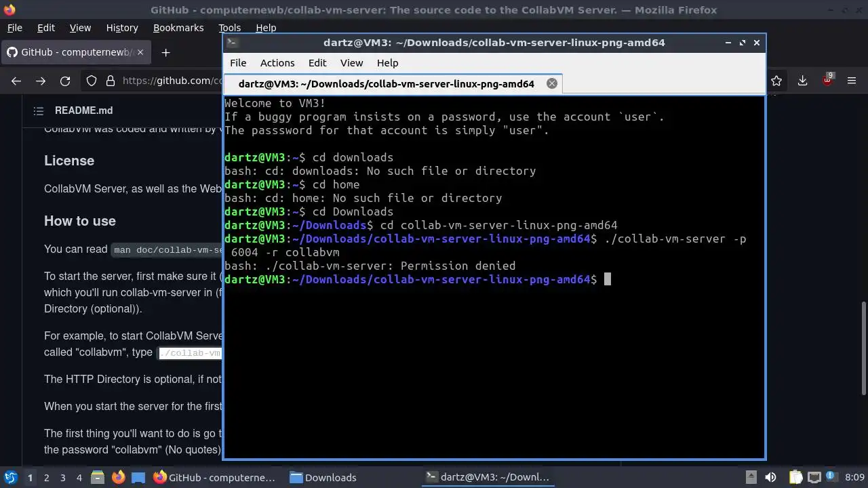The width and height of the screenshot is (868, 488).
Task: Show desktop from panel icon
Action: (138, 477)
